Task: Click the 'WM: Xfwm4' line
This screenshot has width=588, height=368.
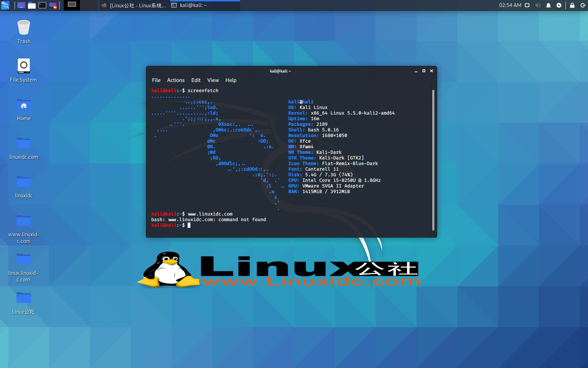Action: click(x=301, y=147)
